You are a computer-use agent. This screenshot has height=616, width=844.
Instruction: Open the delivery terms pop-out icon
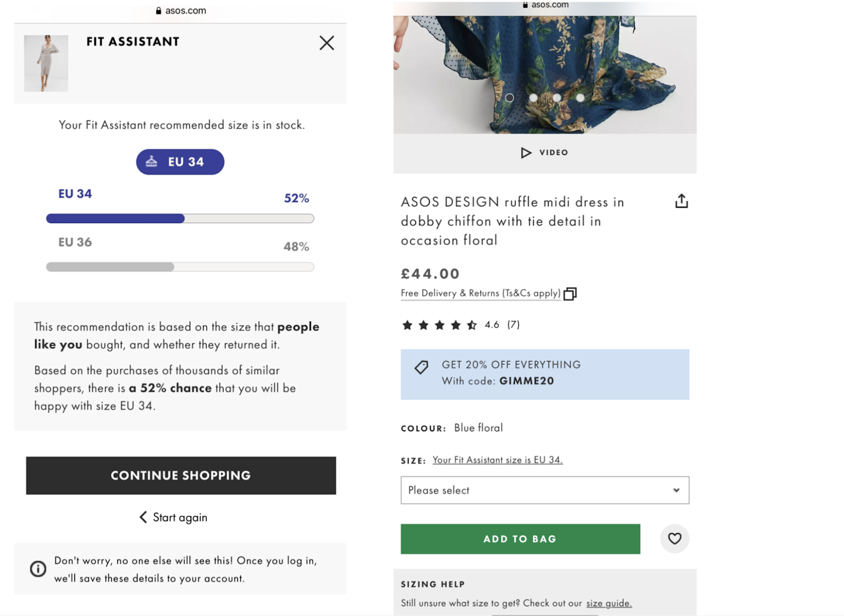[x=570, y=294]
